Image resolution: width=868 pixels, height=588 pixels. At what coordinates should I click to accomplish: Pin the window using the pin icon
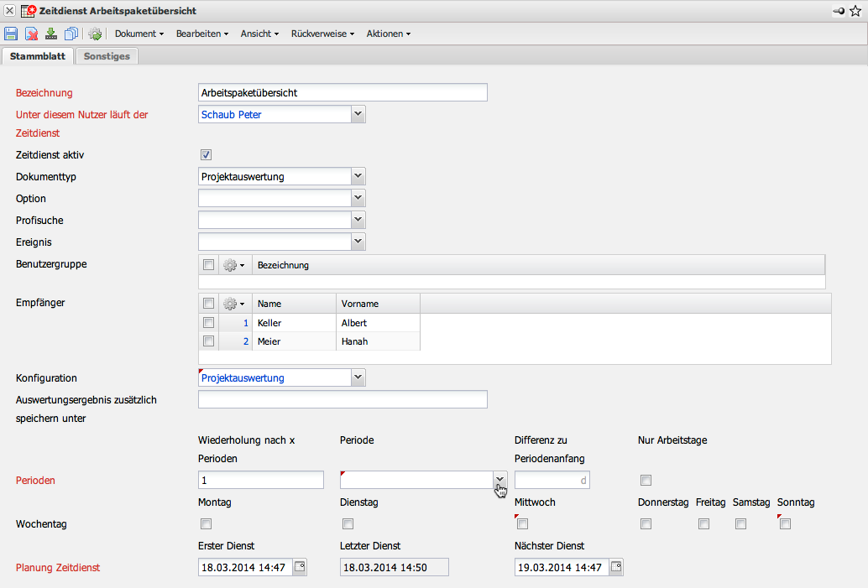pos(839,10)
